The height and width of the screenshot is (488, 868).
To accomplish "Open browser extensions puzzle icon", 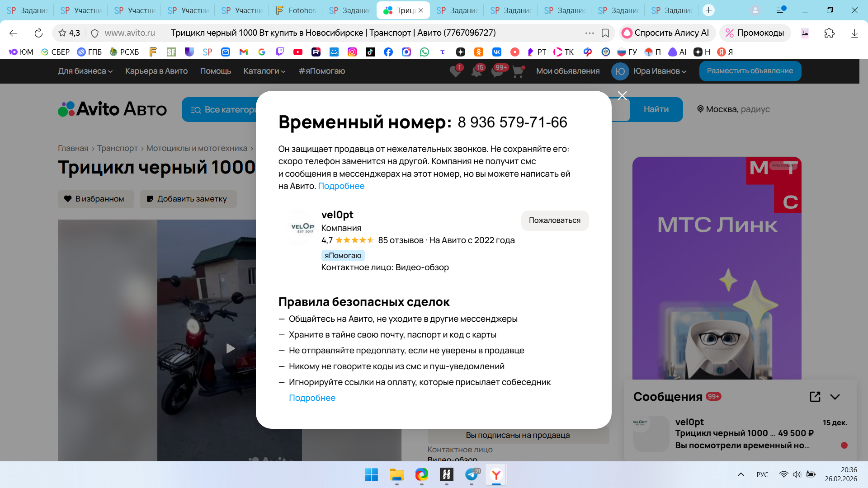I will tap(829, 33).
